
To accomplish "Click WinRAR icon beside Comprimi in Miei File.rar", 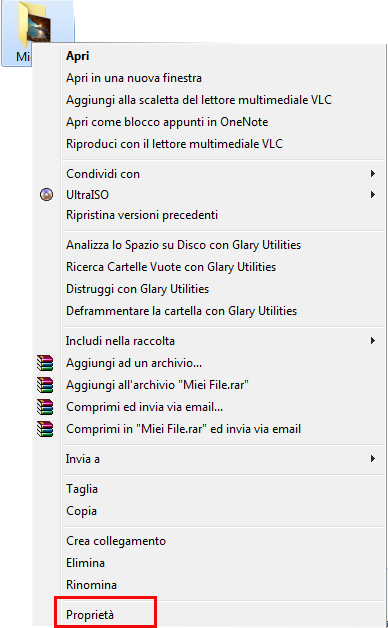I will 45,429.
